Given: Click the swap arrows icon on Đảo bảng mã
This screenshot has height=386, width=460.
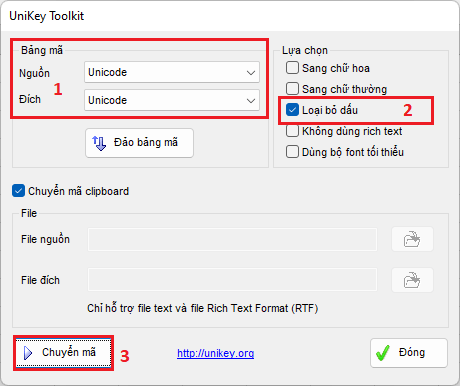Looking at the screenshot, I should 99,143.
